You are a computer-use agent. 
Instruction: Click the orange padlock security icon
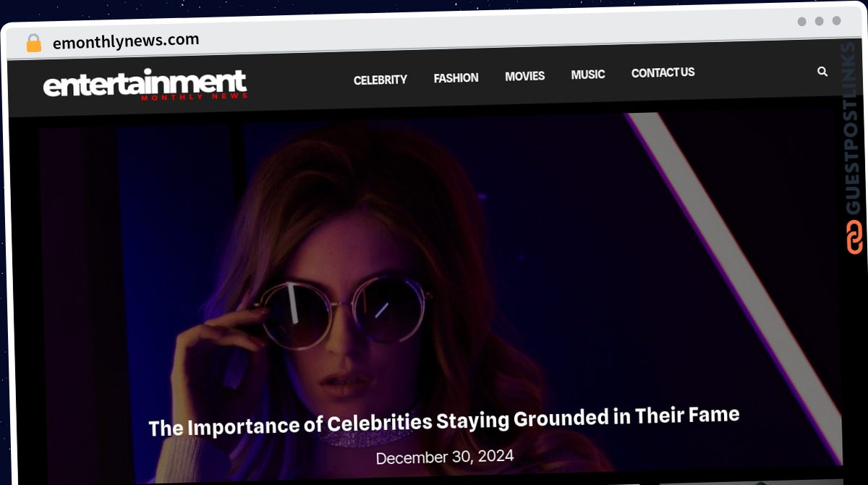coord(34,43)
